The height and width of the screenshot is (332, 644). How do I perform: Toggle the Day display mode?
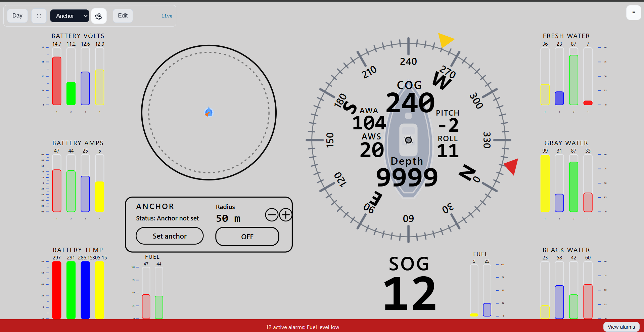point(17,16)
